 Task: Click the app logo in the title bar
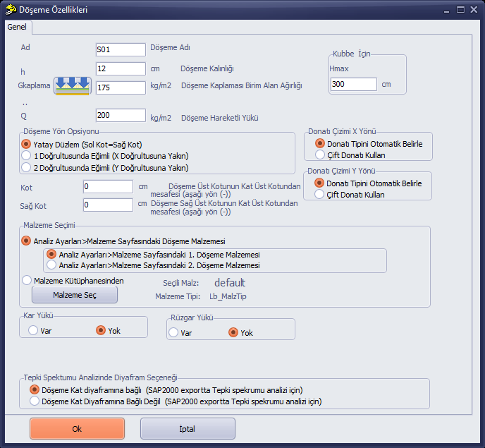tap(11, 10)
